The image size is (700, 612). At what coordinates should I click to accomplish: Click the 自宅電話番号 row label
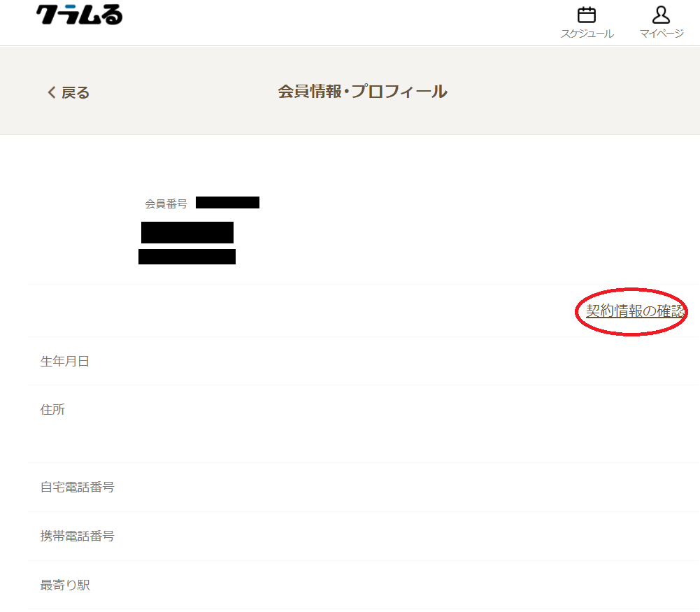[77, 487]
